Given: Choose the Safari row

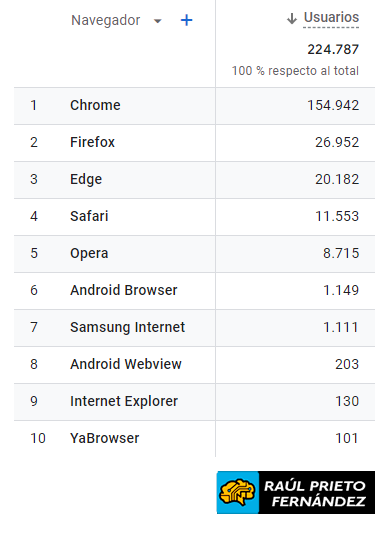Looking at the screenshot, I should tap(194, 217).
